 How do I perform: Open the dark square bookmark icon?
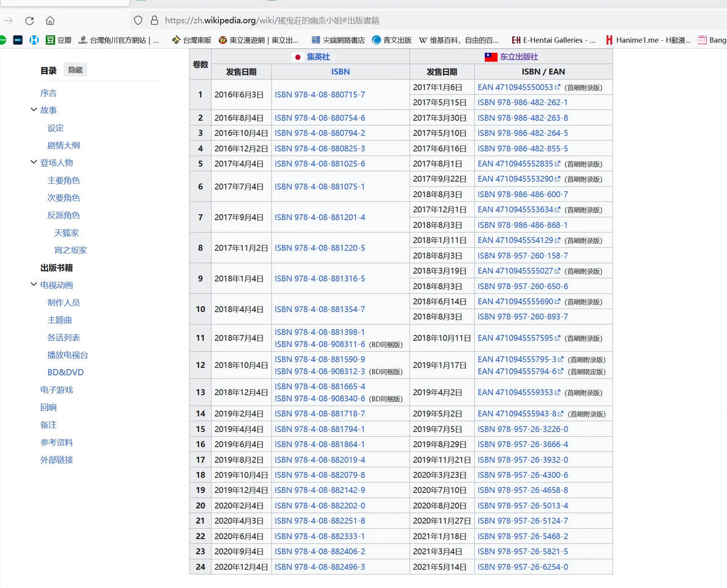(x=18, y=40)
